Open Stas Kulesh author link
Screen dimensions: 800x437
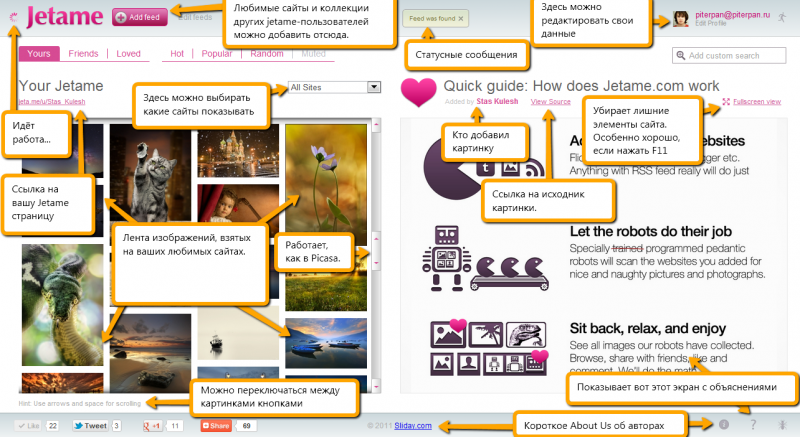point(497,101)
